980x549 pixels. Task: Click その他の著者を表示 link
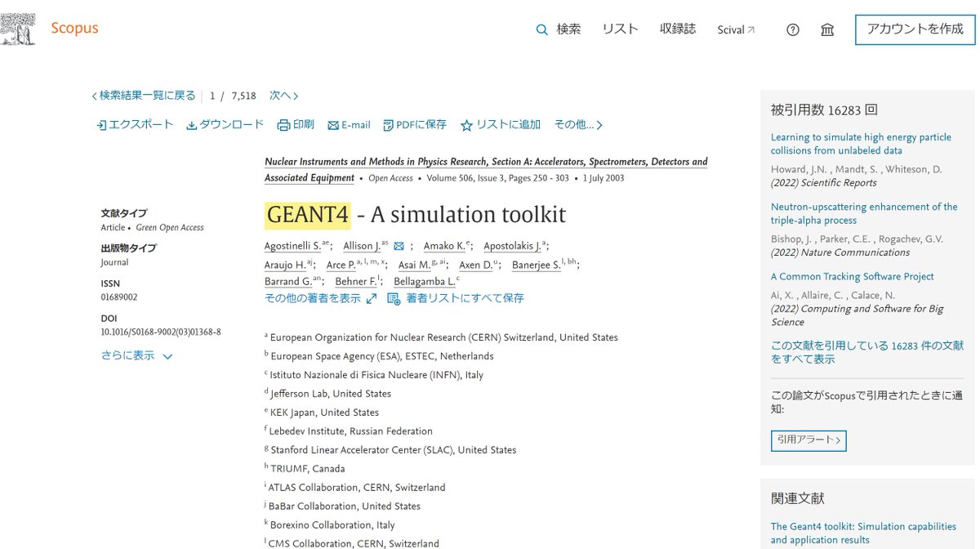tap(313, 298)
